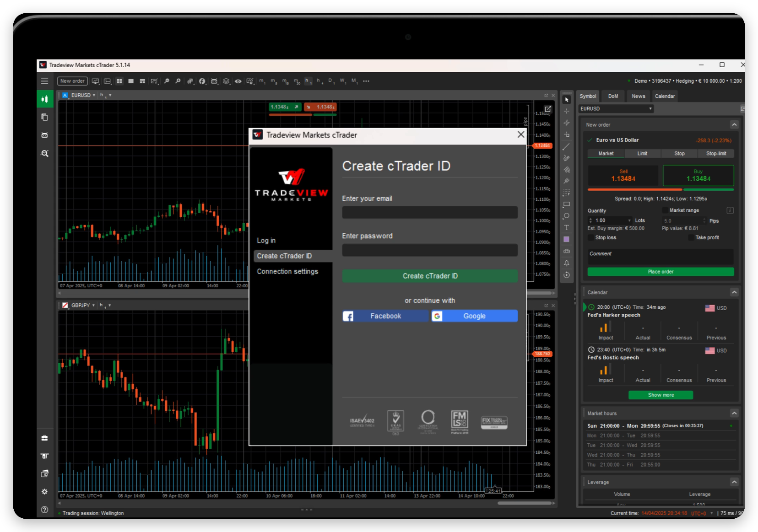
Task: Open settings gear in left sidebar
Action: coord(44,491)
